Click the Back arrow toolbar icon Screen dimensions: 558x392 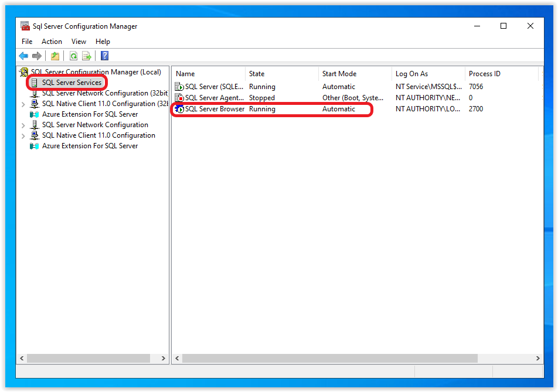click(x=23, y=56)
